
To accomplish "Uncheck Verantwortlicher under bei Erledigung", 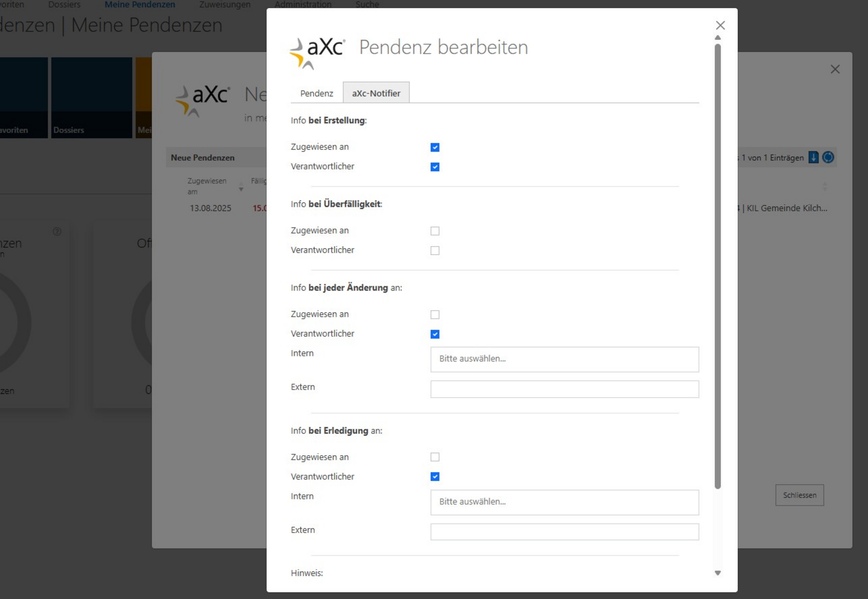I will point(435,477).
